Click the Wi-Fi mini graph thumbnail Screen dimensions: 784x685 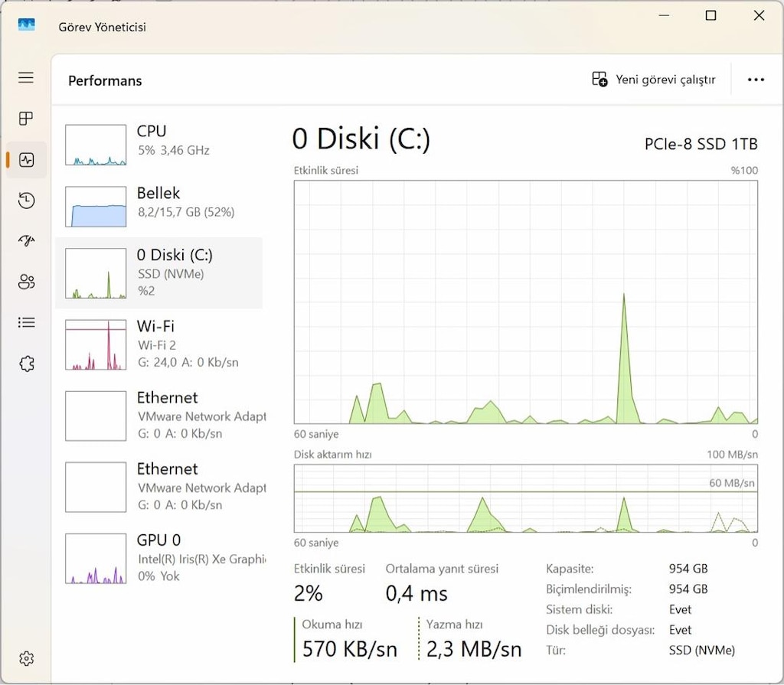96,344
